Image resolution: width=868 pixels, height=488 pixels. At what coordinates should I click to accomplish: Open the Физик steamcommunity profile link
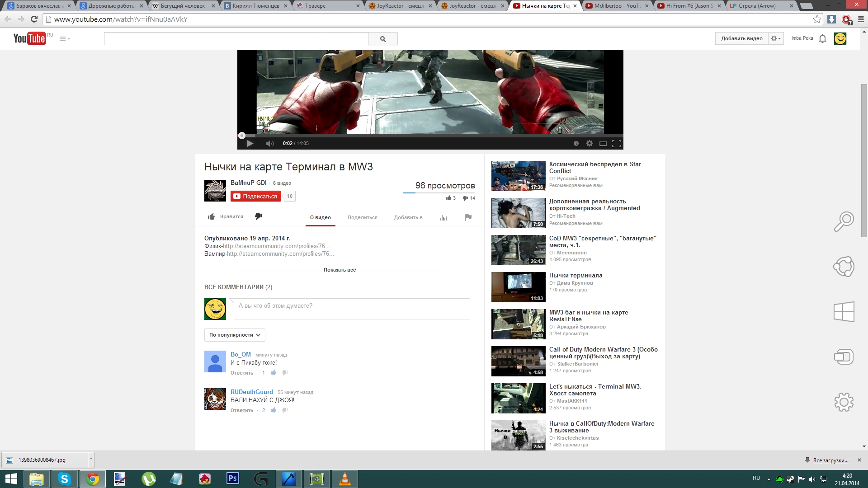coord(276,246)
